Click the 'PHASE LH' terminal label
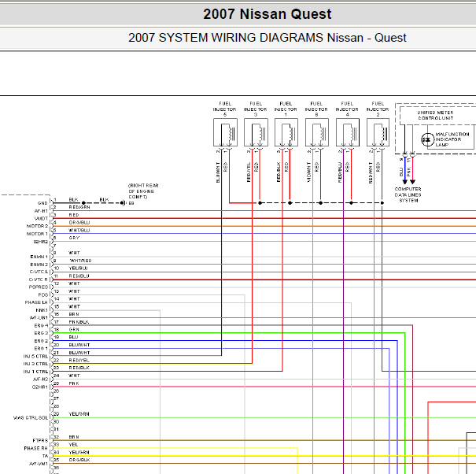 click(x=36, y=302)
